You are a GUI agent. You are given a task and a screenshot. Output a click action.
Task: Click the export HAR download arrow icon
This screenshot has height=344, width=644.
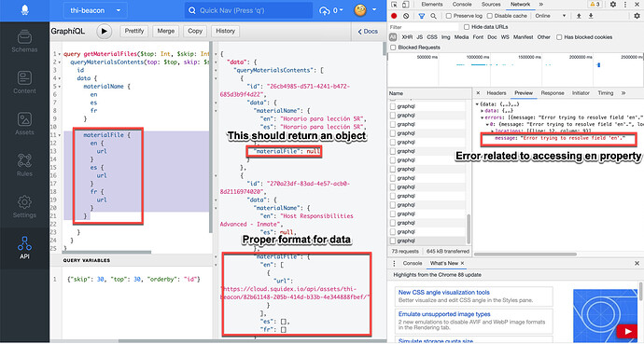click(591, 16)
